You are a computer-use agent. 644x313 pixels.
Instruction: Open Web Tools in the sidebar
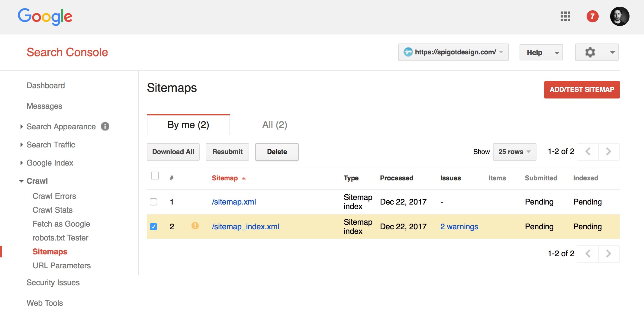[x=45, y=303]
